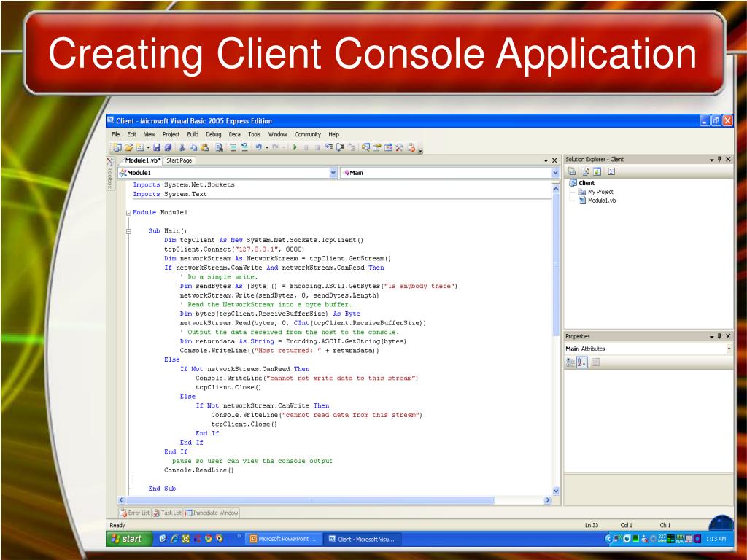Open the Toolbox hammer-wrench toolbar icon
This screenshot has width=747, height=560.
click(x=399, y=147)
